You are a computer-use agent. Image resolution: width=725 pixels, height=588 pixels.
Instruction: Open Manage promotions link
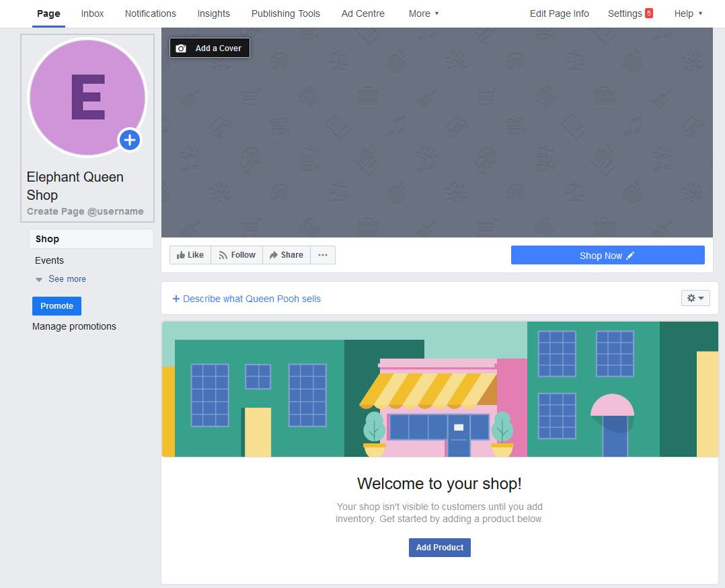click(x=74, y=326)
